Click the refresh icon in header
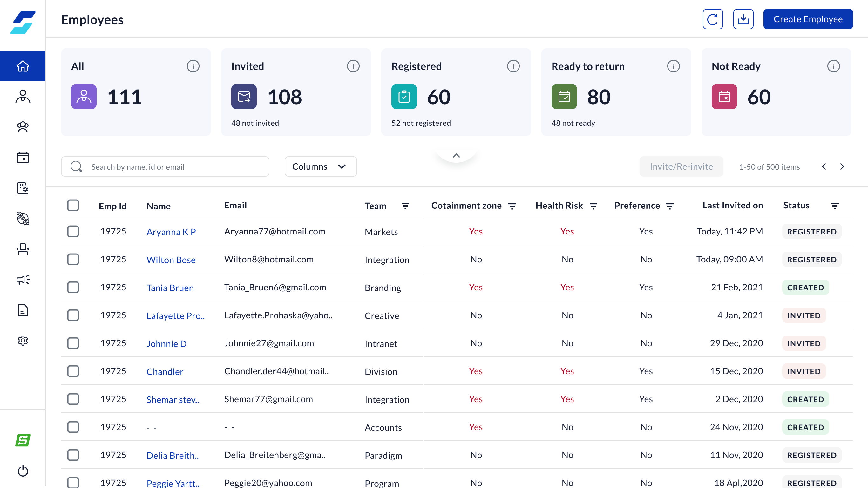 [x=712, y=19]
